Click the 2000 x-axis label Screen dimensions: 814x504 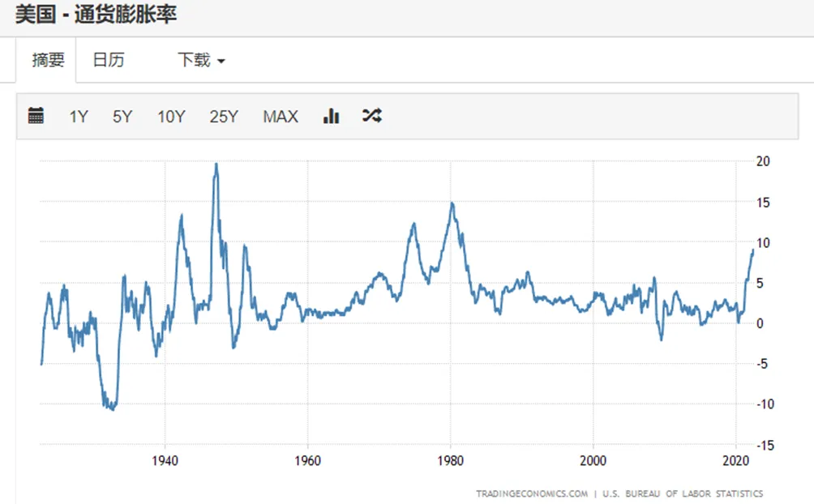point(593,460)
